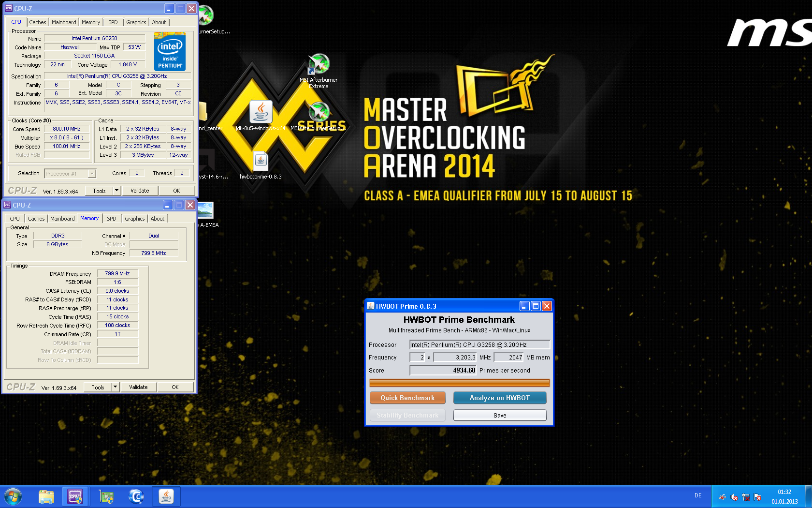Click the Score field showing 4934.60
Viewport: 812px width, 508px height.
443,370
